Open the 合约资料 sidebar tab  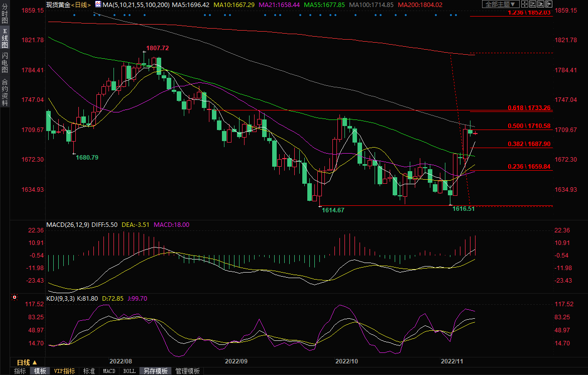click(5, 93)
